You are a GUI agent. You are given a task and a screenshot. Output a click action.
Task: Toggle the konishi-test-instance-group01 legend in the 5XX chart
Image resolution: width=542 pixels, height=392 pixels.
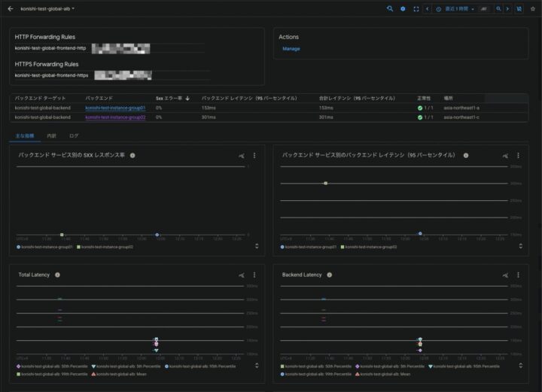click(47, 247)
